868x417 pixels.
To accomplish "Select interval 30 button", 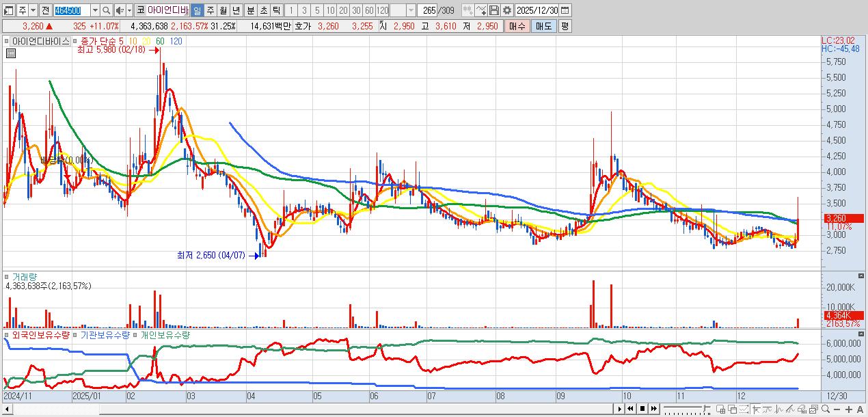I will (x=355, y=11).
